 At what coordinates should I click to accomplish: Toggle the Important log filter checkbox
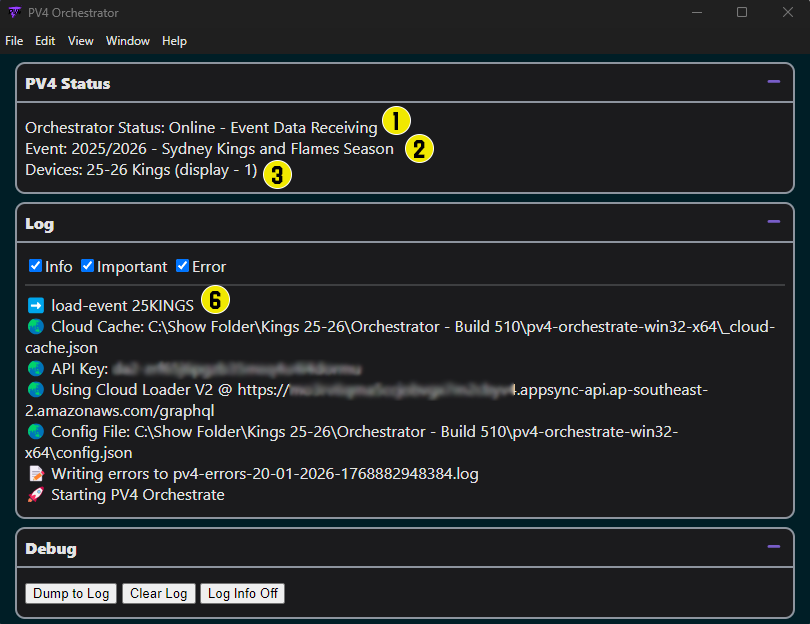[87, 266]
